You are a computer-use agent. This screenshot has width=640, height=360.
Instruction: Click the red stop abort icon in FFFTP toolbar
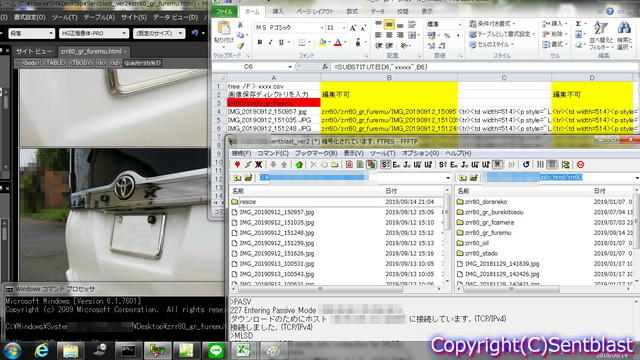point(580,164)
